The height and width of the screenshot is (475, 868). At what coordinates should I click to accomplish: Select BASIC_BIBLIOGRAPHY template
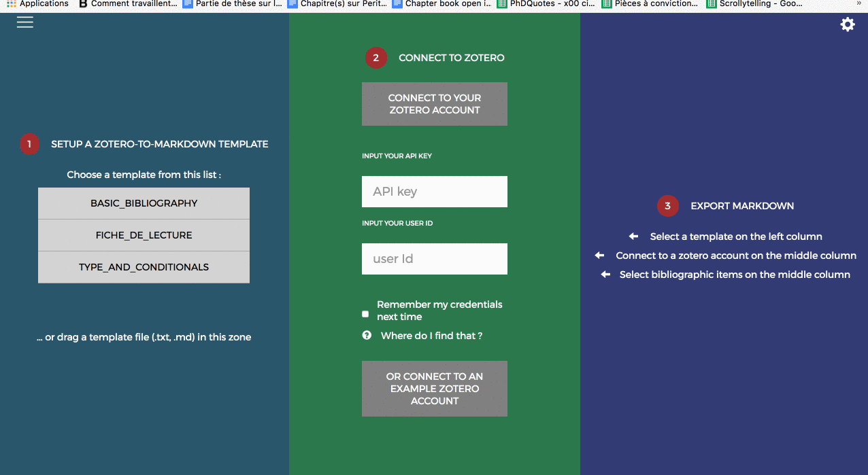(144, 203)
